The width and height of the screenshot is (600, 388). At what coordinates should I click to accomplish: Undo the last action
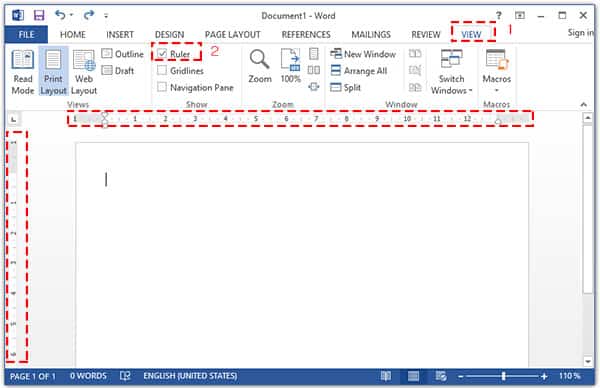coord(60,15)
